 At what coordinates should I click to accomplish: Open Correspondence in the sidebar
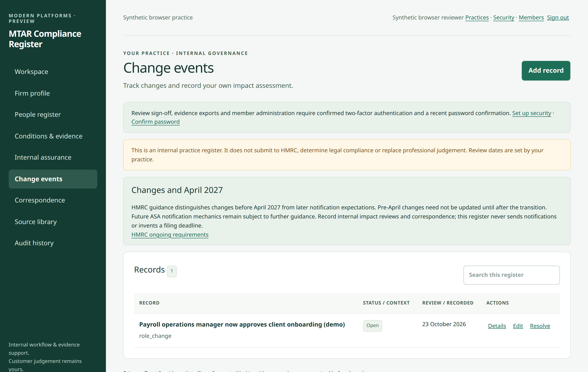coord(53,200)
